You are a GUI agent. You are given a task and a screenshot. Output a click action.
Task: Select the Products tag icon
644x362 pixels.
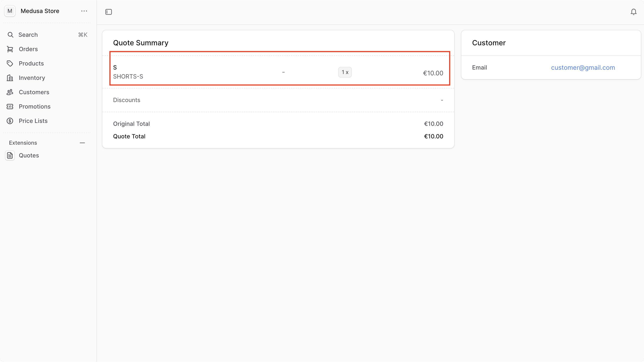(x=10, y=63)
